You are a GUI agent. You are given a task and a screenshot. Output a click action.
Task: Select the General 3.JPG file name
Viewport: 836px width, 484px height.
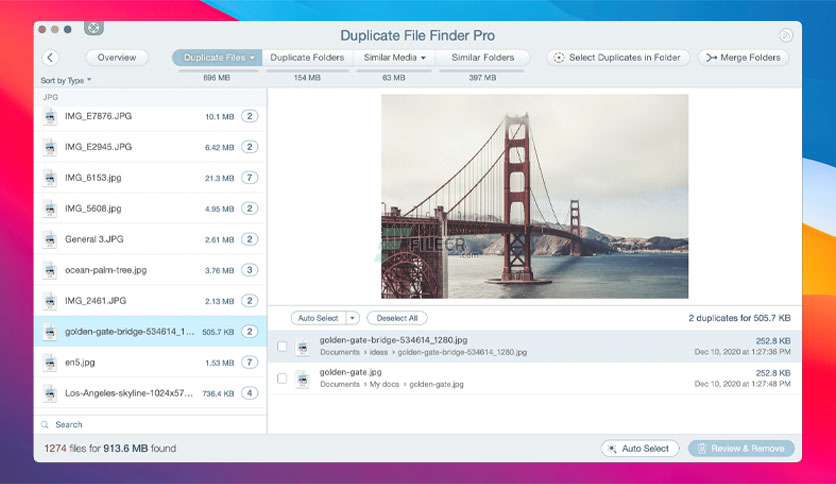(x=94, y=239)
